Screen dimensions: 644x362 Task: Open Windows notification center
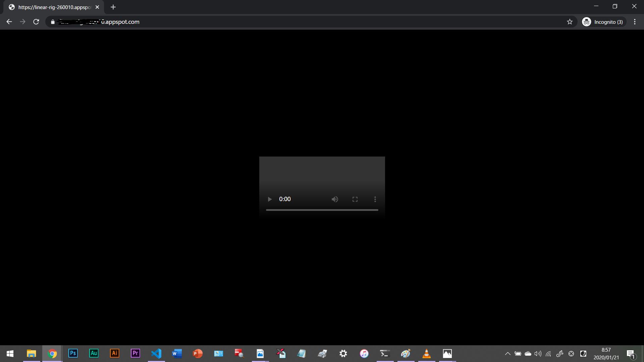[x=631, y=354]
